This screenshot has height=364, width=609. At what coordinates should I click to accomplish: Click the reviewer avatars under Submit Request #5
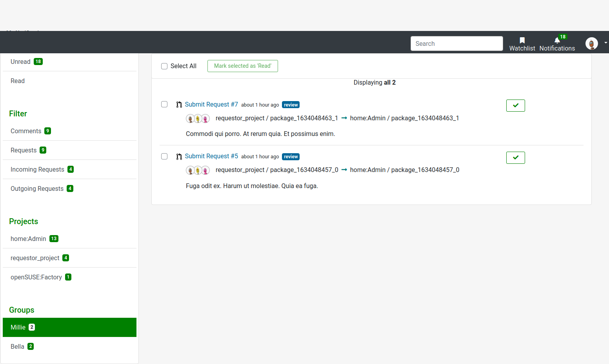click(x=198, y=170)
